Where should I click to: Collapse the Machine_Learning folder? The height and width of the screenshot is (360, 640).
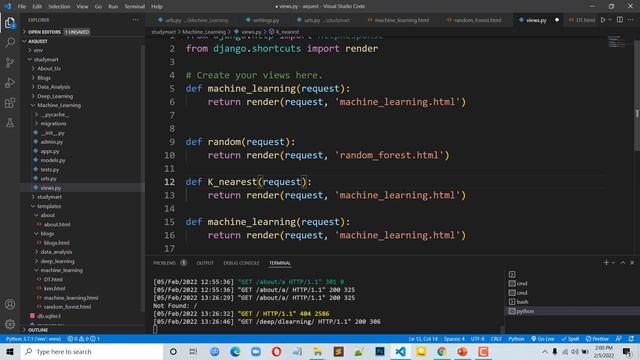[59, 105]
